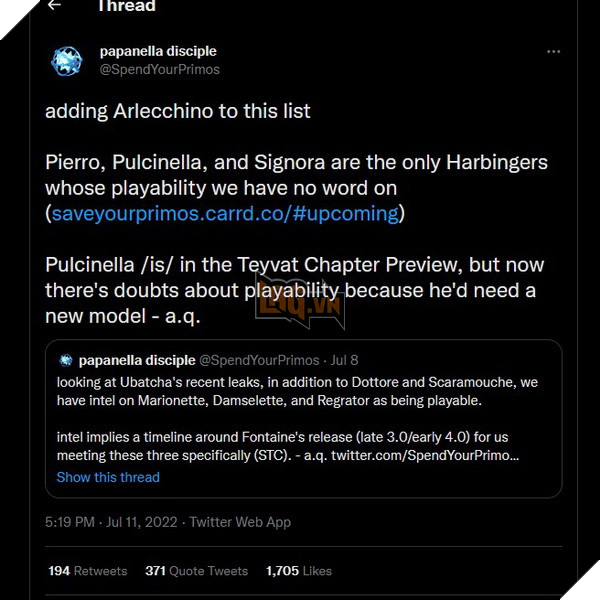
Task: Click the Thread heading at the top
Action: [125, 6]
